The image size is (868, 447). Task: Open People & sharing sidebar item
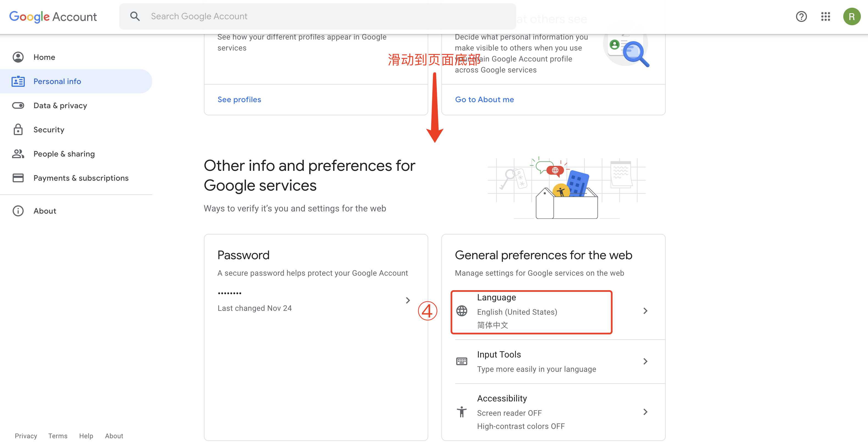point(64,154)
